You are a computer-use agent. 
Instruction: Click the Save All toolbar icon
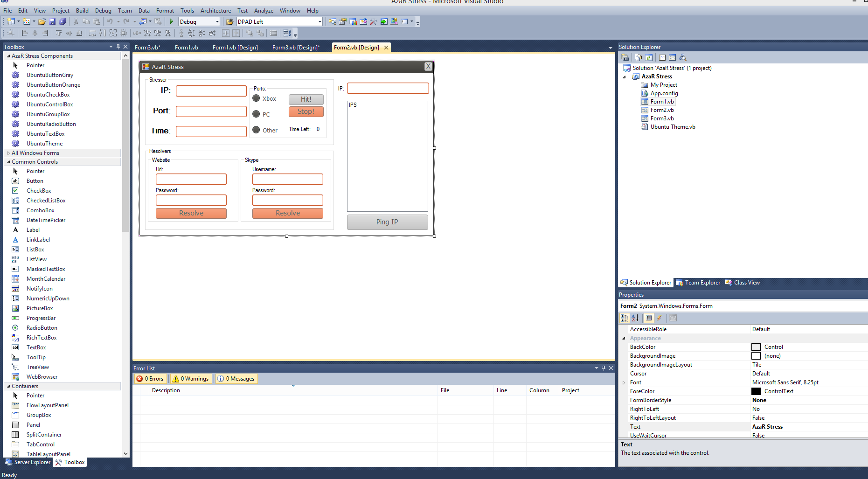(x=62, y=21)
